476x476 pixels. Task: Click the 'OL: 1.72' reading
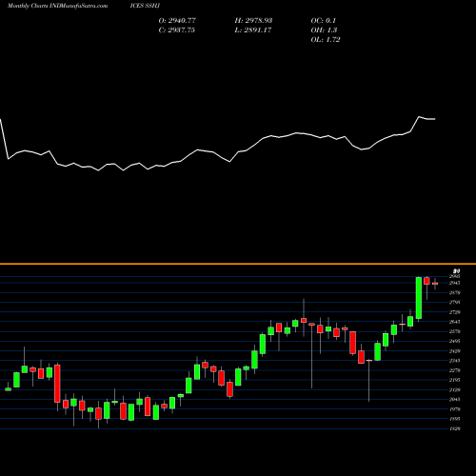click(326, 40)
